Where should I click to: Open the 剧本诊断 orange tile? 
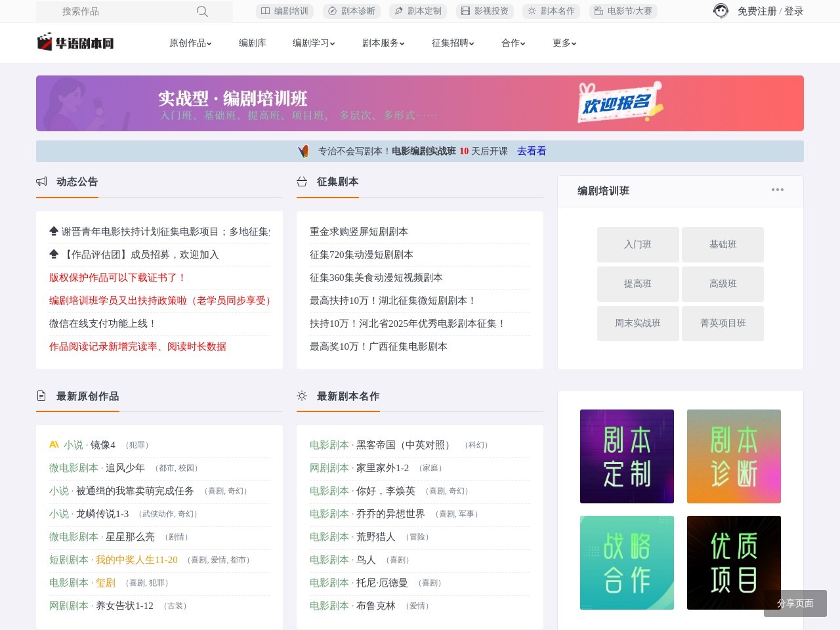(734, 456)
